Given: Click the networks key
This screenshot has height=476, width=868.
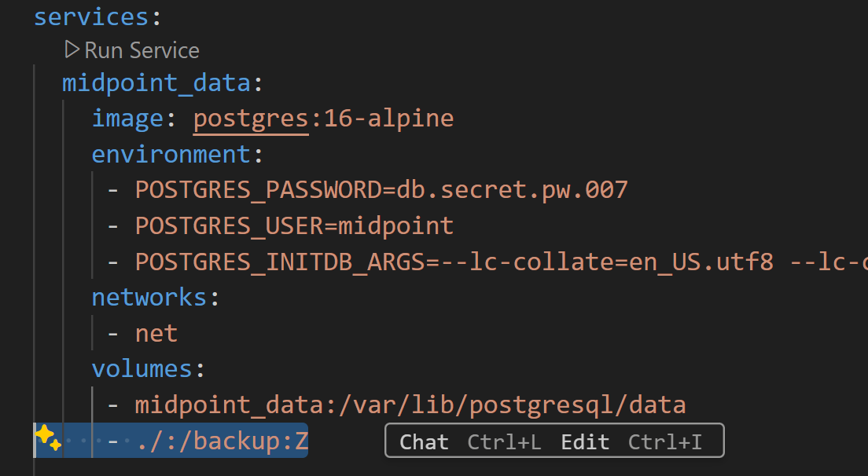Looking at the screenshot, I should pyautogui.click(x=149, y=298).
